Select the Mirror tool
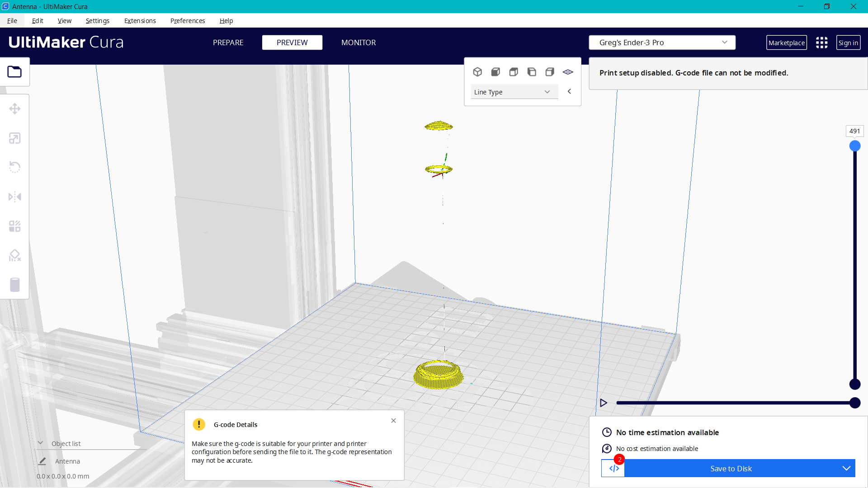The width and height of the screenshot is (868, 488). point(15,197)
